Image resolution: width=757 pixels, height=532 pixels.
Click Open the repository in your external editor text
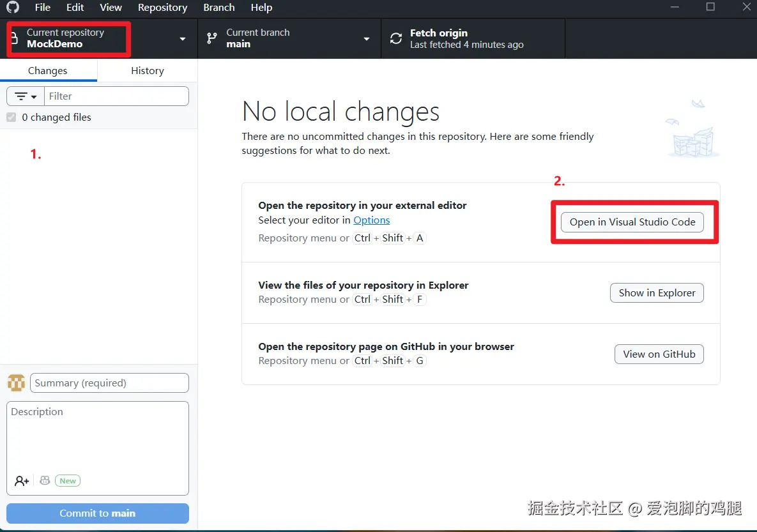click(362, 205)
